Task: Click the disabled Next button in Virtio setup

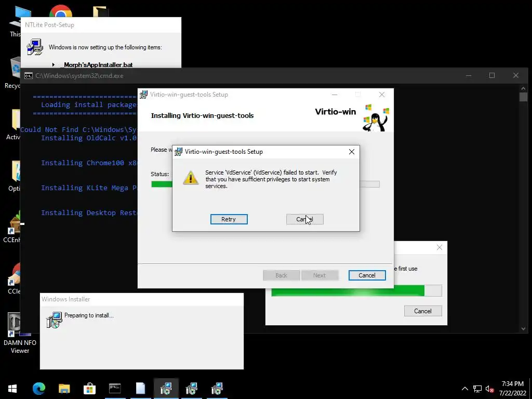Action: point(320,275)
